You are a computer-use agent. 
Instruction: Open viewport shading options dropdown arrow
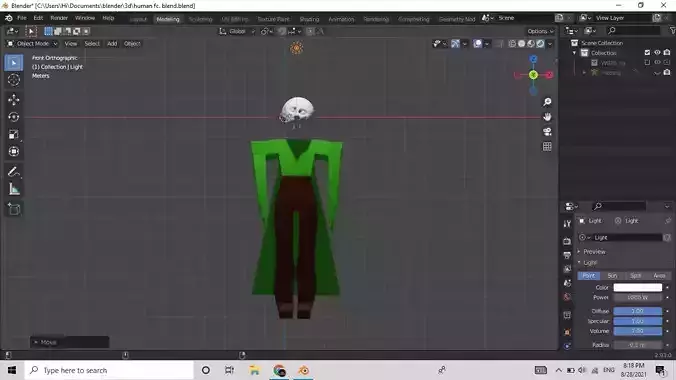tap(550, 44)
